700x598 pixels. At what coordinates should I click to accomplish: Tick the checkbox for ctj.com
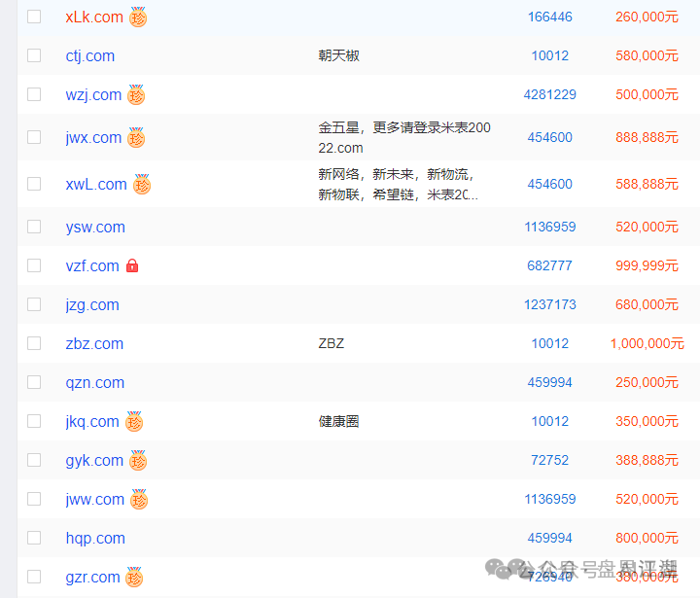pos(34,55)
